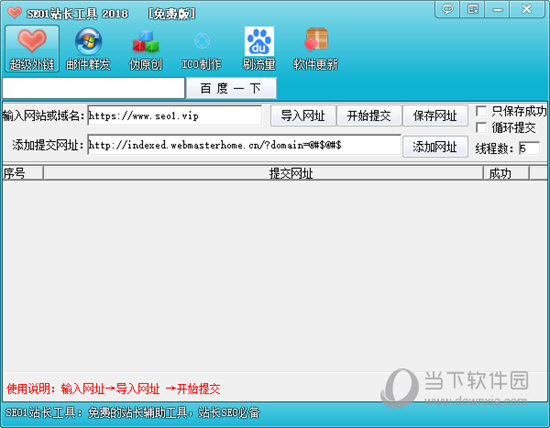This screenshot has height=428, width=550.
Task: Click the title bar menu panel icon
Action: click(x=472, y=9)
